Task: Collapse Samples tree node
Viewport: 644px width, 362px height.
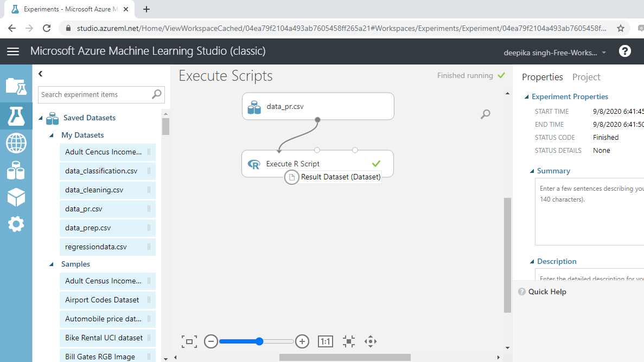Action: pos(52,264)
